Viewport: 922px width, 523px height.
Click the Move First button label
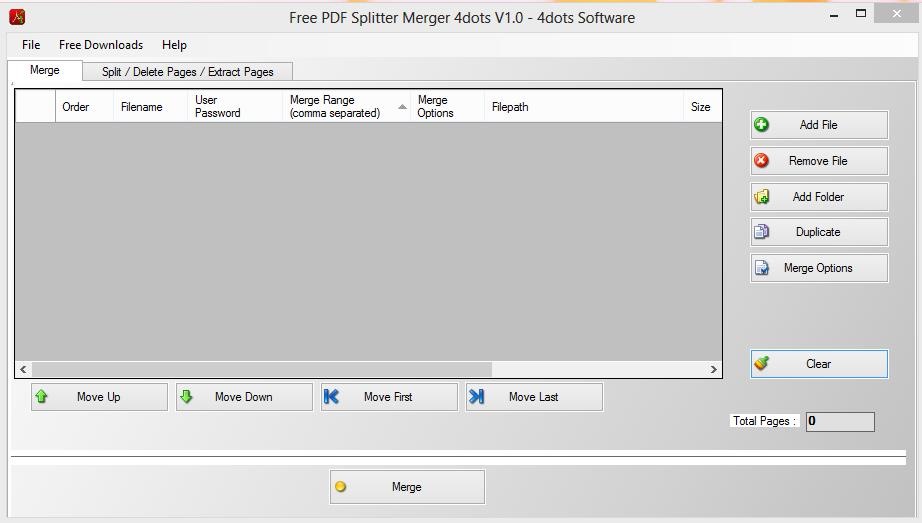coord(388,397)
